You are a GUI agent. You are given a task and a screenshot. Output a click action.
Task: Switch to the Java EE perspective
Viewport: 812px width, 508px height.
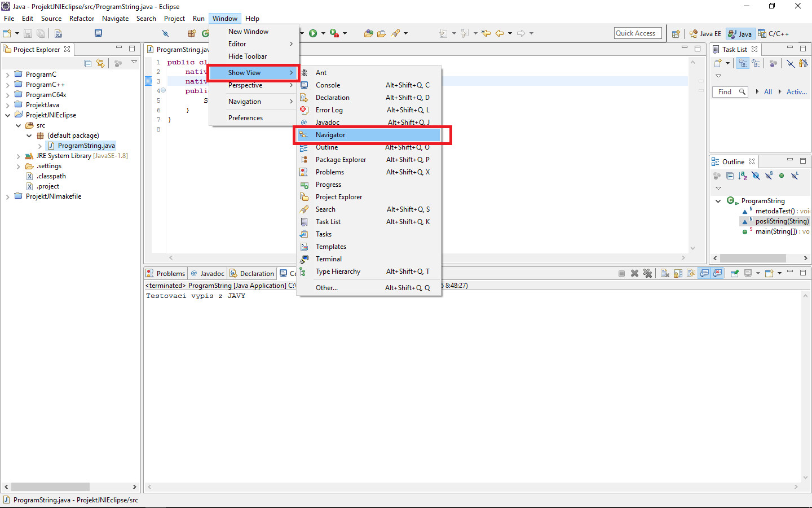coord(705,33)
